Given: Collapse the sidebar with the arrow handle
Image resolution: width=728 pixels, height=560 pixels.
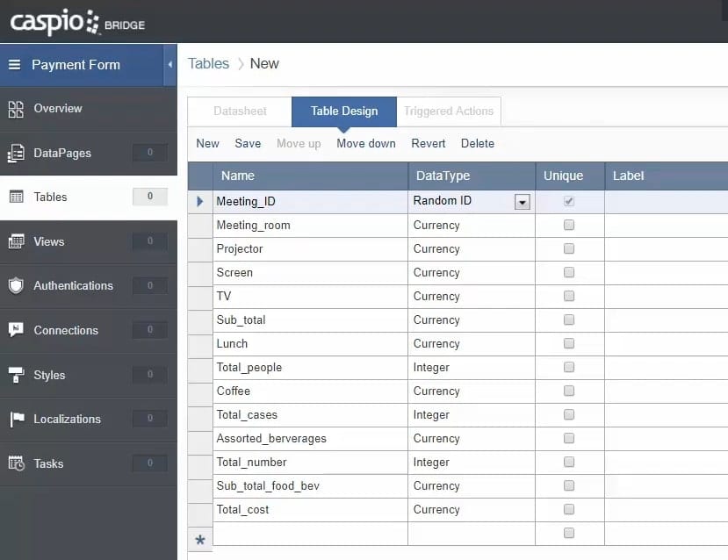Looking at the screenshot, I should pos(169,65).
